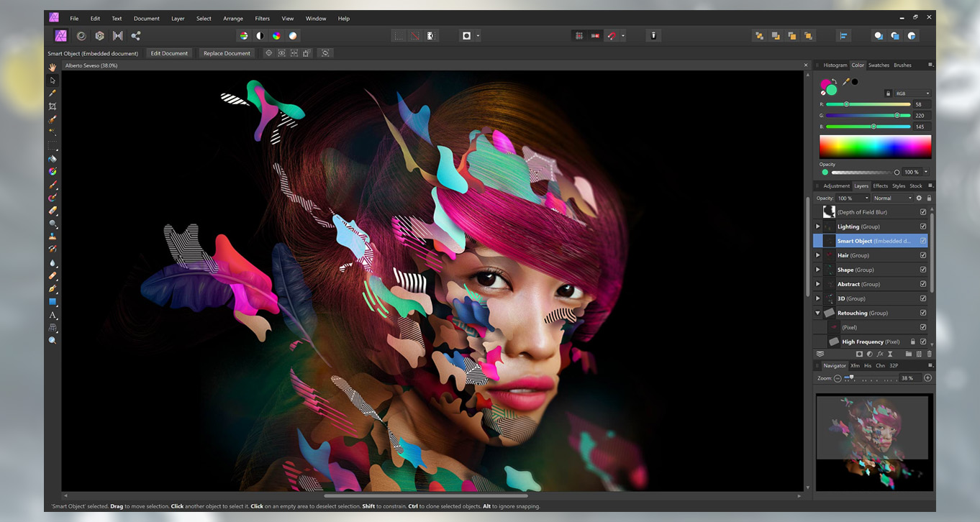980x522 pixels.
Task: Toggle visibility of High Frequency layer
Action: pos(923,342)
